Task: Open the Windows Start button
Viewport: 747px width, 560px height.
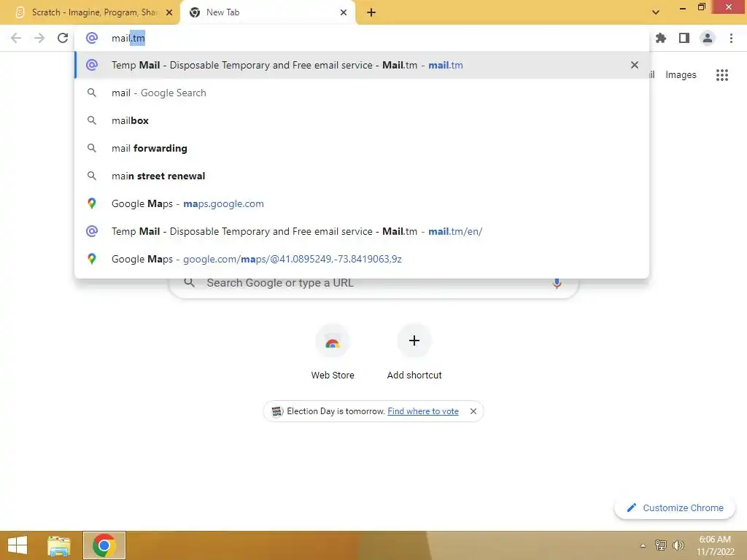Action: (18, 545)
